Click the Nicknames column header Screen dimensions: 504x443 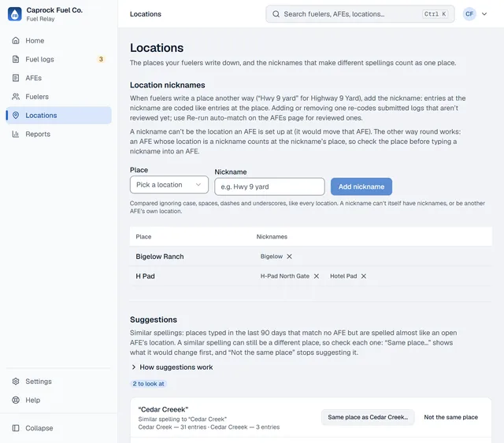pos(272,237)
